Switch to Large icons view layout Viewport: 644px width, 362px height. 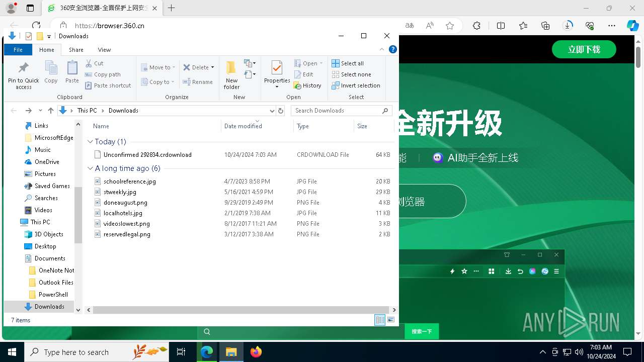point(391,320)
